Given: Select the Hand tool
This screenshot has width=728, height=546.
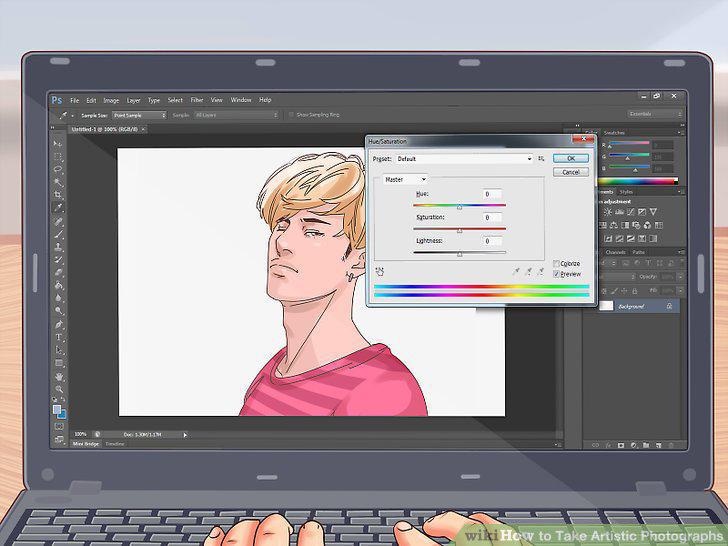Looking at the screenshot, I should [58, 377].
